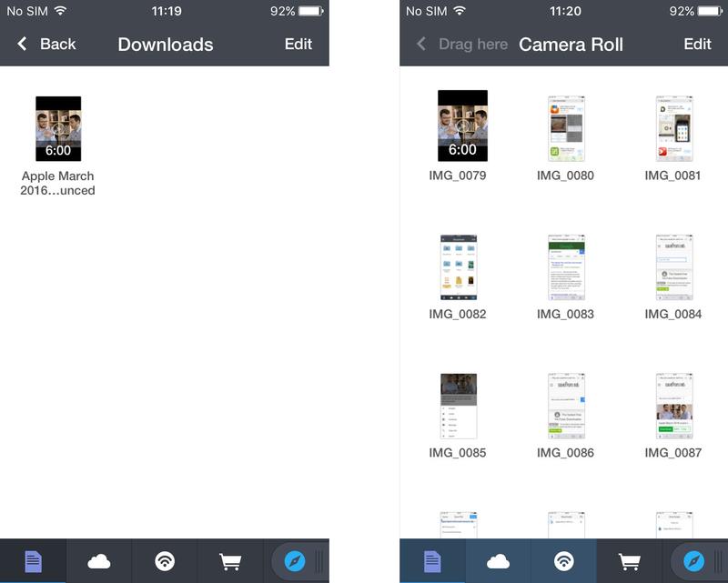Screen dimensions: 728x583
Task: Open IMG_0084 thumbnail
Action: [x=674, y=267]
